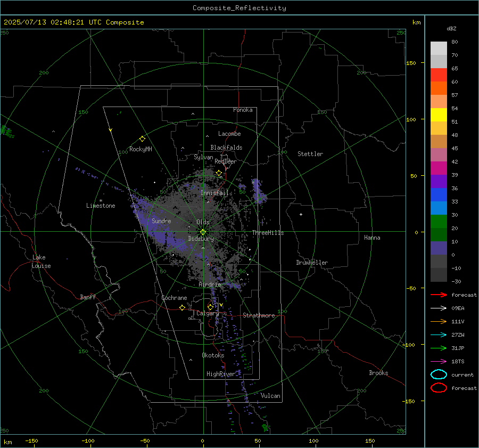Click the Lacombe label
Screen dimensions: 479x448
tap(229, 134)
